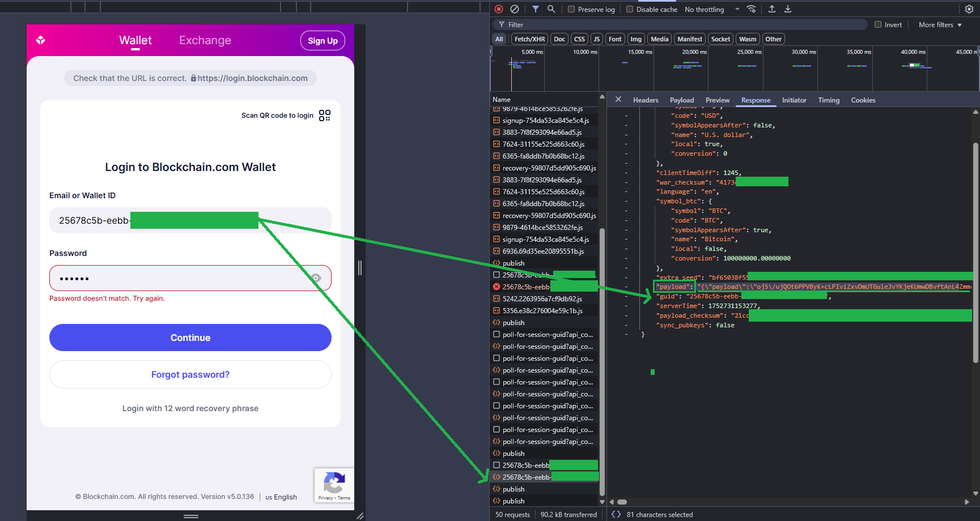Click Blockchain.com logo icon
This screenshot has height=521, width=980.
(40, 40)
